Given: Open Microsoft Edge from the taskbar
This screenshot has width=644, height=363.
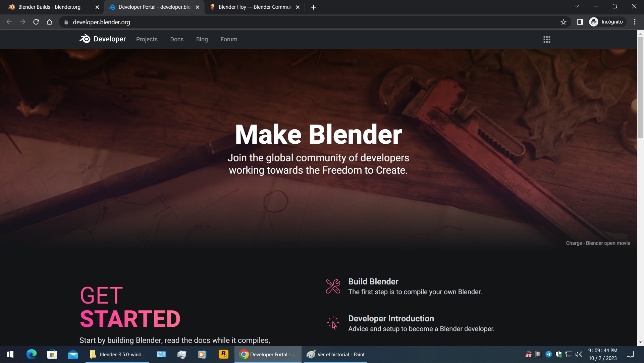Looking at the screenshot, I should [x=32, y=355].
